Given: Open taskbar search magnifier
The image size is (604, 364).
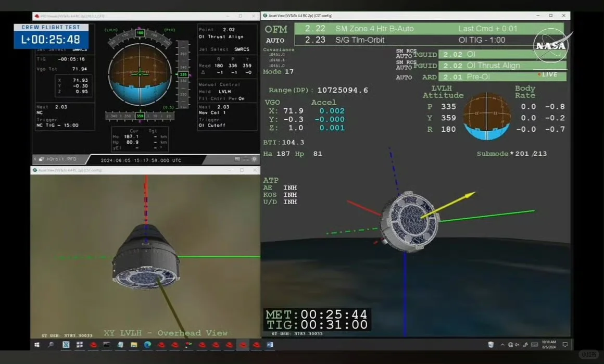Looking at the screenshot, I should point(51,345).
